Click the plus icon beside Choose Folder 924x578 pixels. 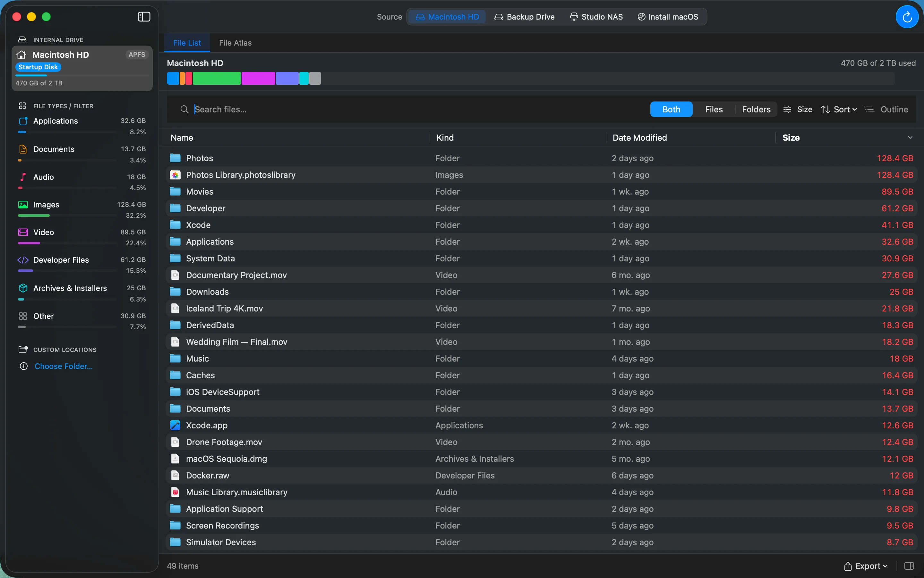24,366
